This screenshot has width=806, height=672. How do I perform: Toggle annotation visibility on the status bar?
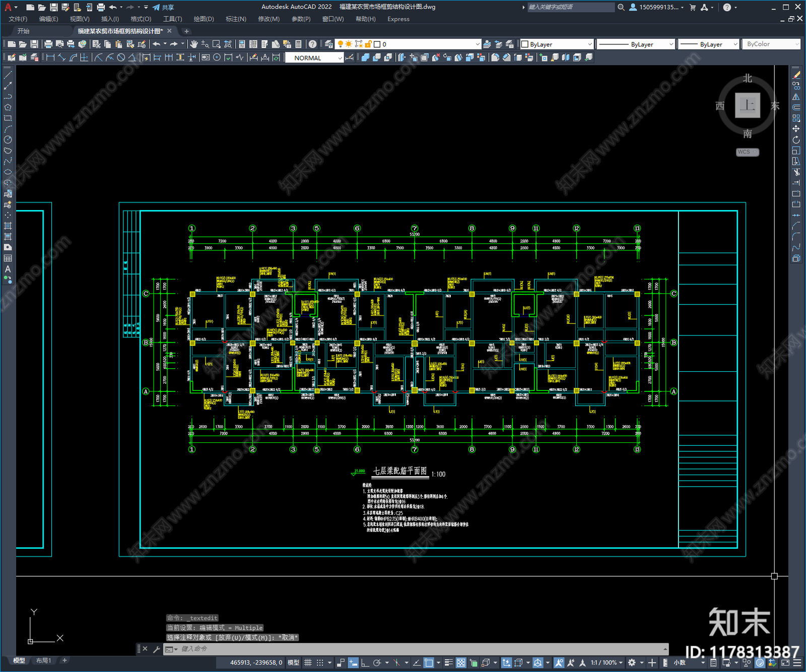pos(559,662)
